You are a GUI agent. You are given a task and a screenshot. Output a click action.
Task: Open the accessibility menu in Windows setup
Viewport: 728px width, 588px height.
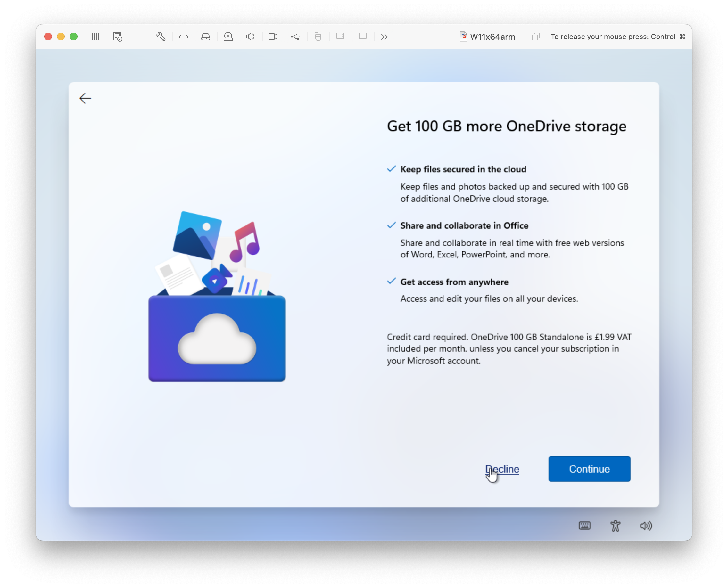click(615, 526)
